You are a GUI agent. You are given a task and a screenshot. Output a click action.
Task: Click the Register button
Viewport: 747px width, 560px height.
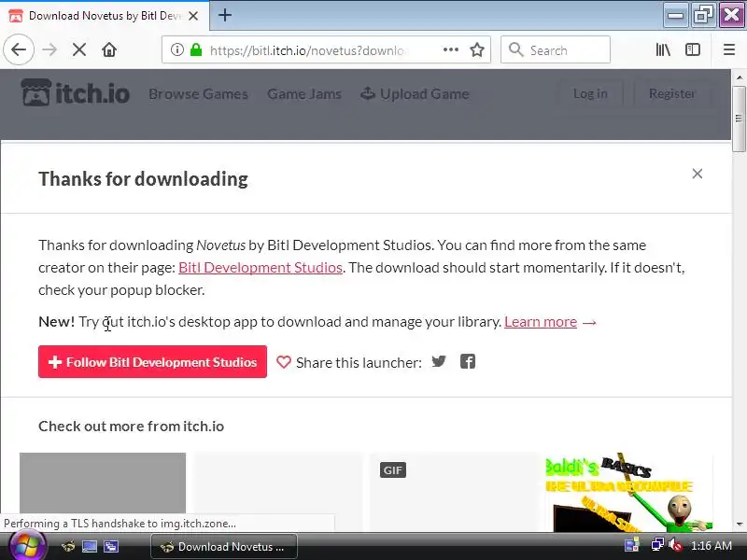click(x=671, y=94)
